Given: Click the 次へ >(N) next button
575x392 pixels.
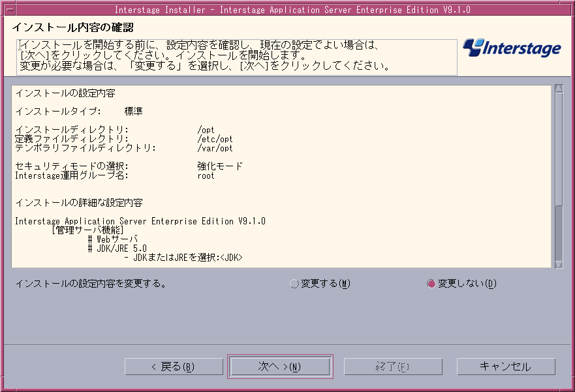Looking at the screenshot, I should coord(280,367).
